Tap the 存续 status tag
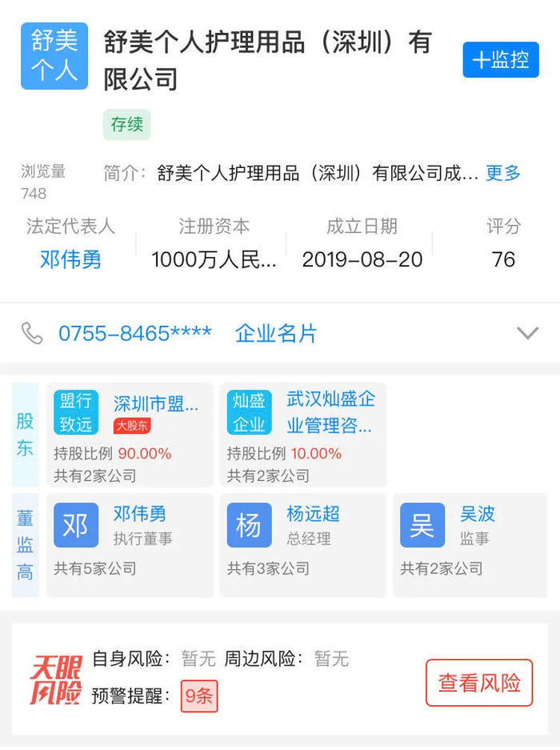The width and height of the screenshot is (560, 750). (x=126, y=125)
